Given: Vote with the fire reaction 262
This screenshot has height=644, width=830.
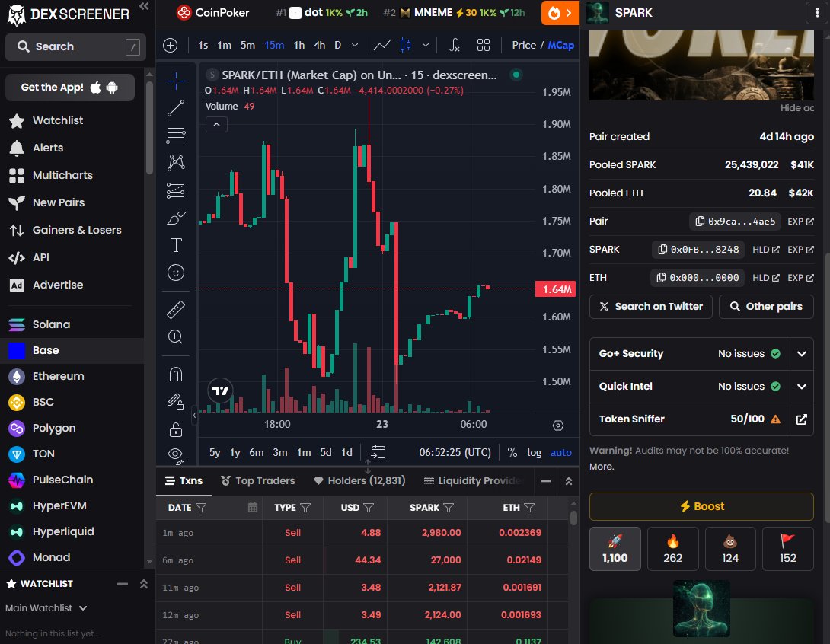Looking at the screenshot, I should tap(673, 549).
